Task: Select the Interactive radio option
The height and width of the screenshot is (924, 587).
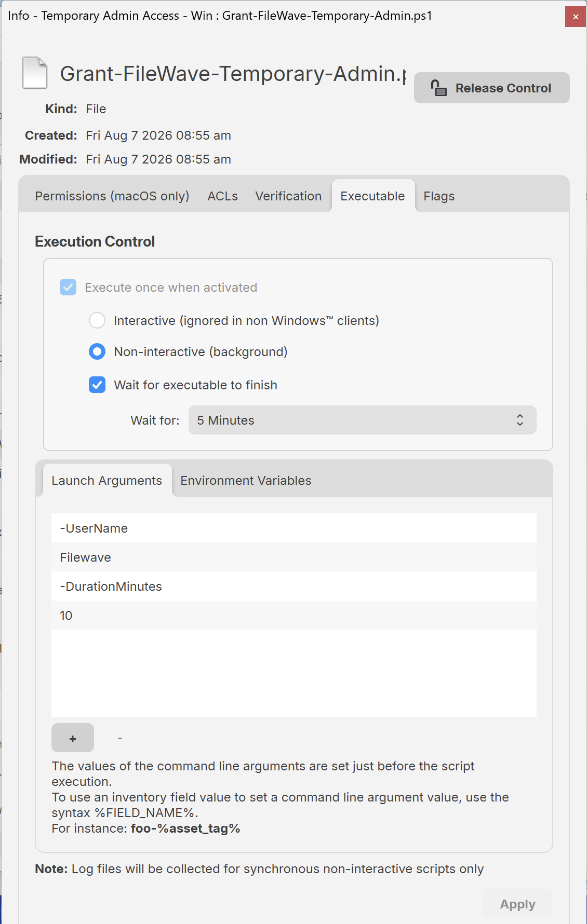Action: [97, 320]
